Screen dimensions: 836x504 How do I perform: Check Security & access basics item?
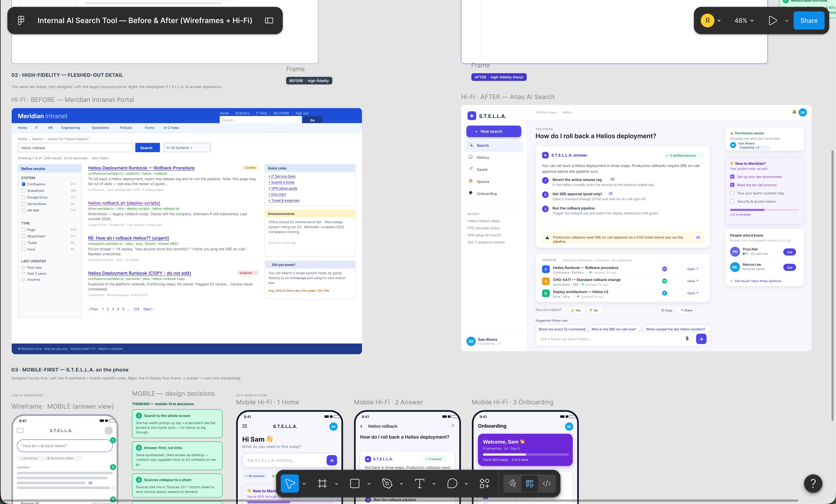click(732, 201)
